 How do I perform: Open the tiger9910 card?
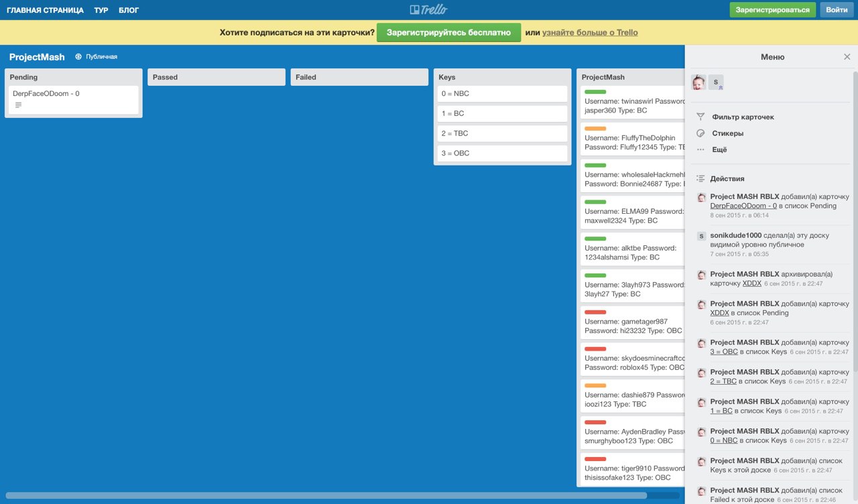click(632, 469)
